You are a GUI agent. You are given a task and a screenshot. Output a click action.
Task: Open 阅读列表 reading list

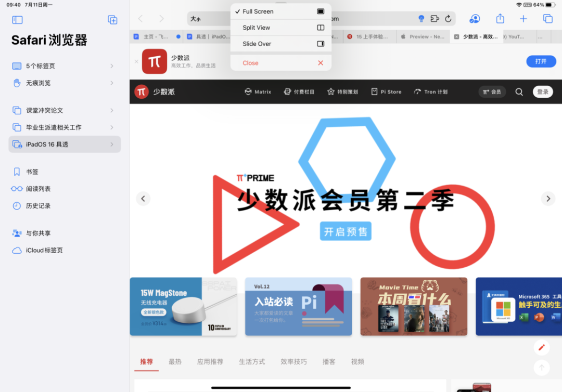pos(65,189)
